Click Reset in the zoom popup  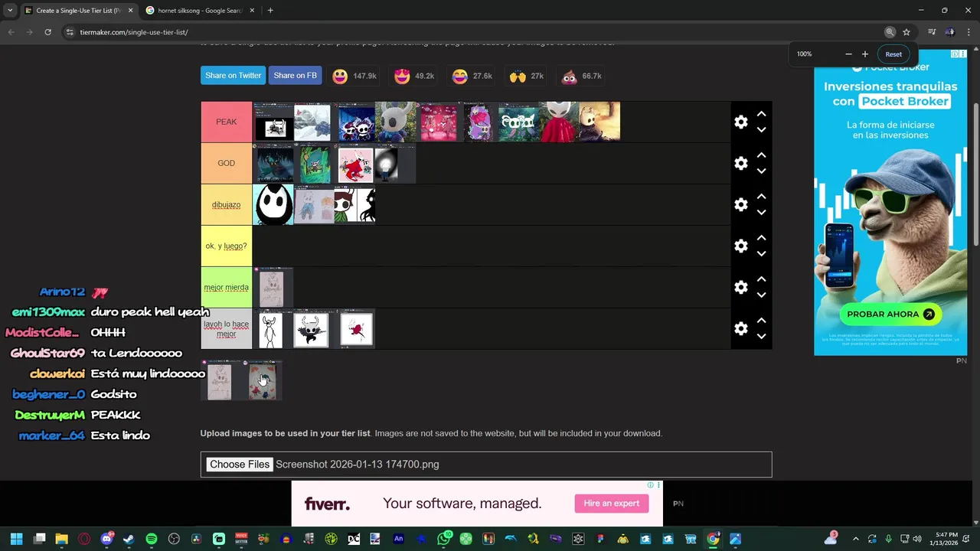893,54
